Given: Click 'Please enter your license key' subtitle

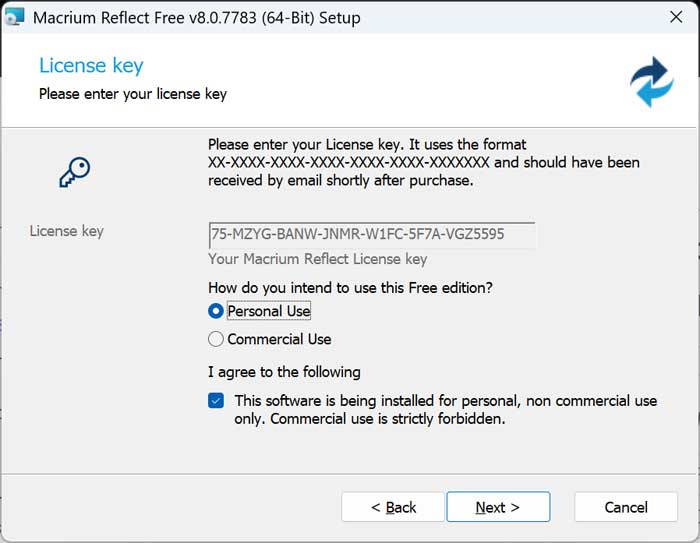Looking at the screenshot, I should (133, 94).
